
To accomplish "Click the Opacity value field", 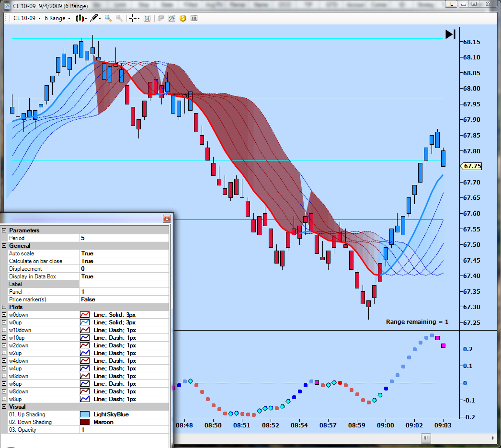I will [x=124, y=430].
